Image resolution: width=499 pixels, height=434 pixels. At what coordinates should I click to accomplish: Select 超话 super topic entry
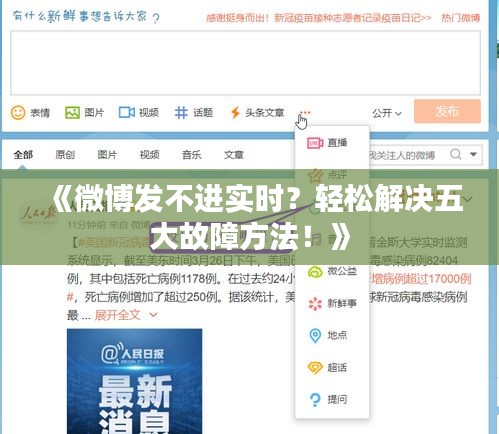click(327, 367)
